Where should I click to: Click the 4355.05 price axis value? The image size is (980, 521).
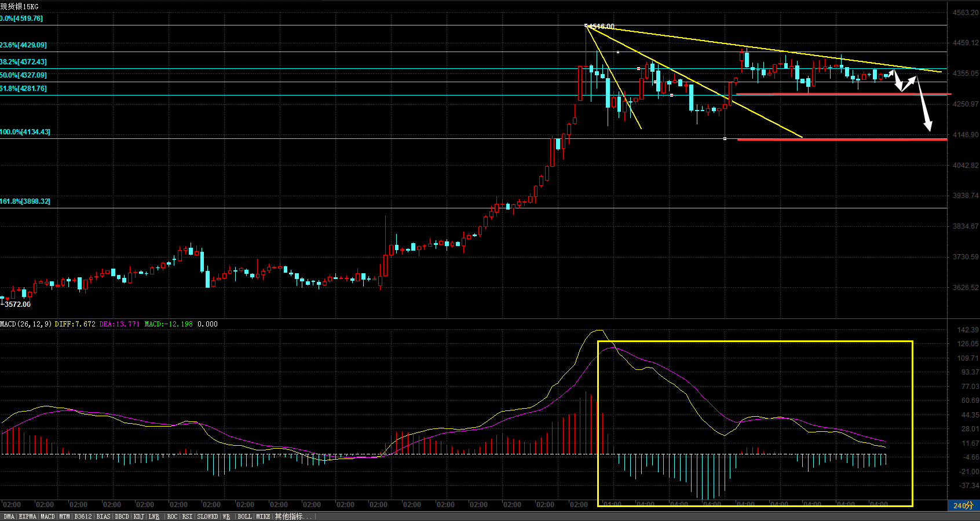(966, 74)
